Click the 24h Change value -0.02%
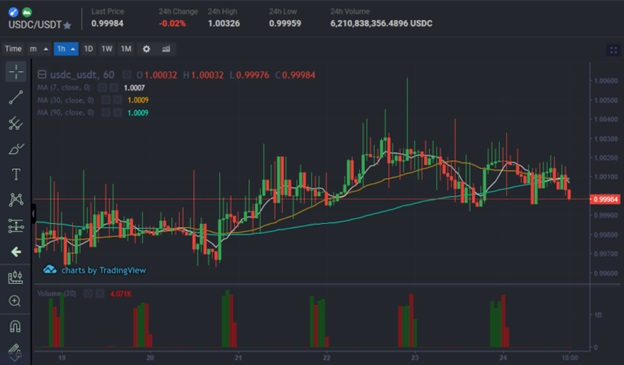The image size is (624, 365). [x=172, y=23]
